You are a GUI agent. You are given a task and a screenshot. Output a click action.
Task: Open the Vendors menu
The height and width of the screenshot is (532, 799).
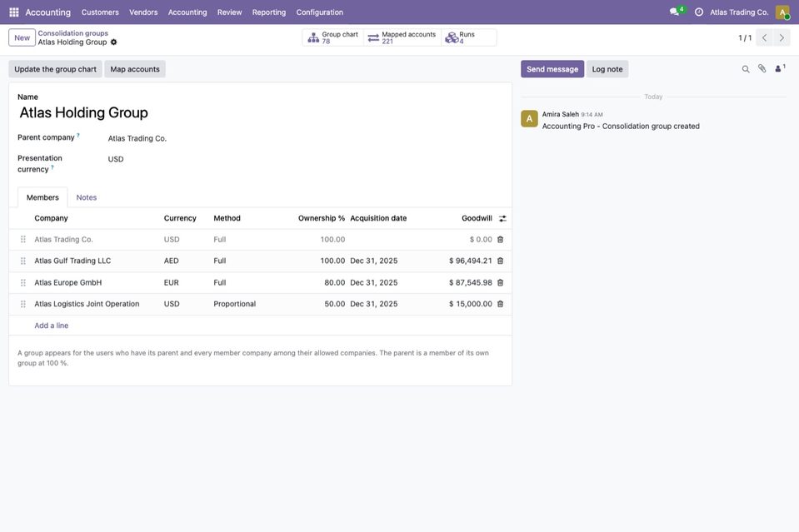(143, 12)
